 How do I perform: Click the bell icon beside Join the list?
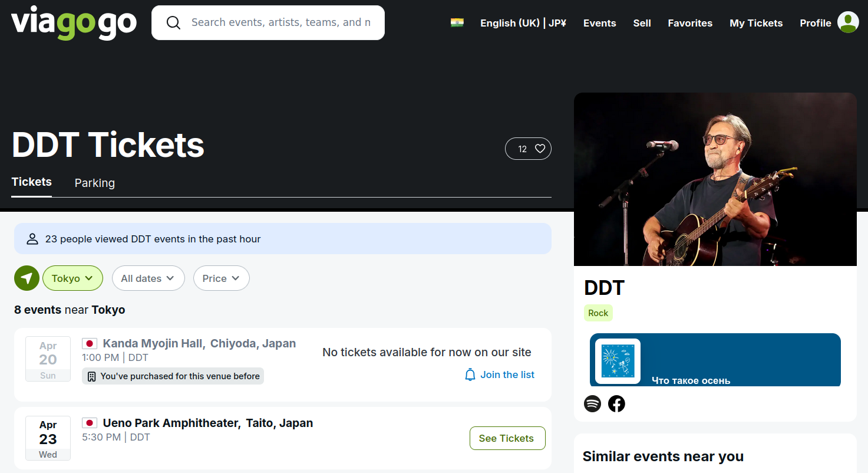[470, 375]
